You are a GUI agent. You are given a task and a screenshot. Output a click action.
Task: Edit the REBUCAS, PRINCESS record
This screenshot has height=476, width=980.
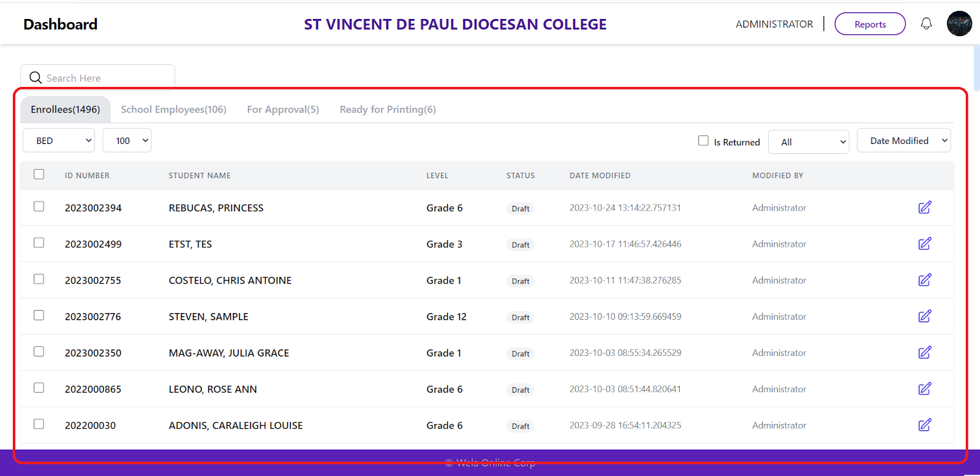pos(924,208)
